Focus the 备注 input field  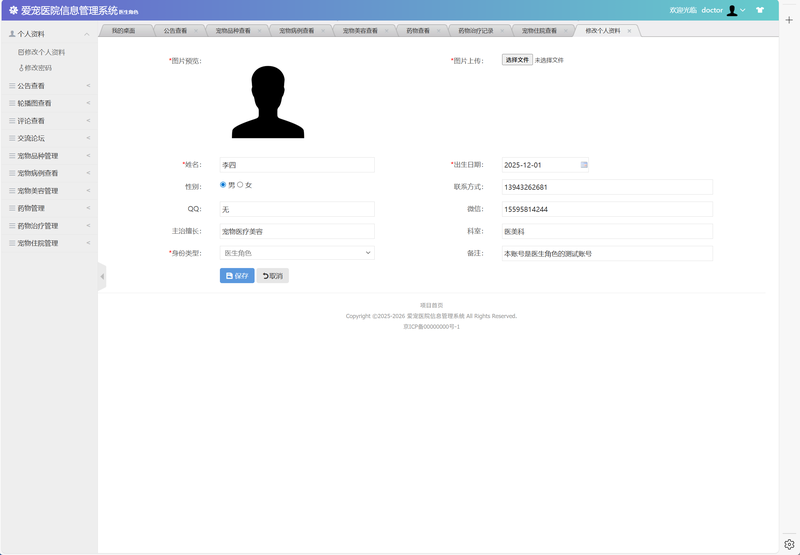coord(607,254)
